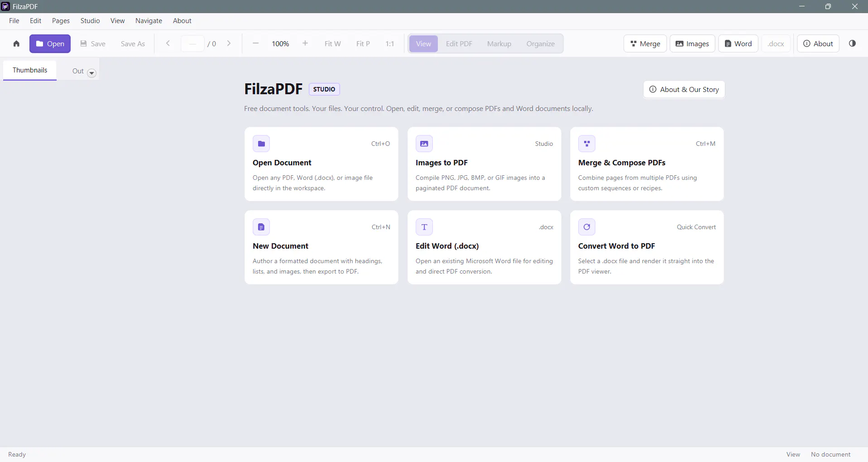The image size is (868, 462).
Task: Click the page number input field
Action: click(192, 43)
